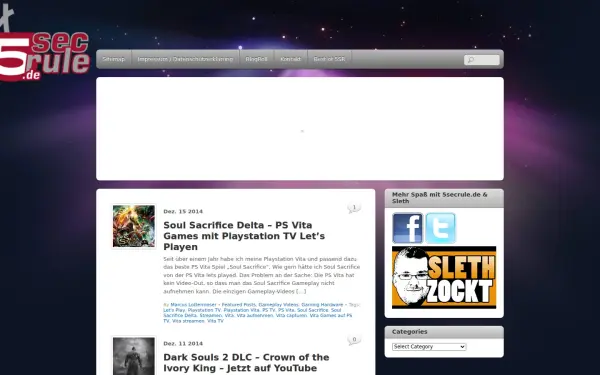Viewport: 600px width, 375px height.
Task: Open the Dark Souls 2 DLC post thumbnail
Action: coord(134,356)
